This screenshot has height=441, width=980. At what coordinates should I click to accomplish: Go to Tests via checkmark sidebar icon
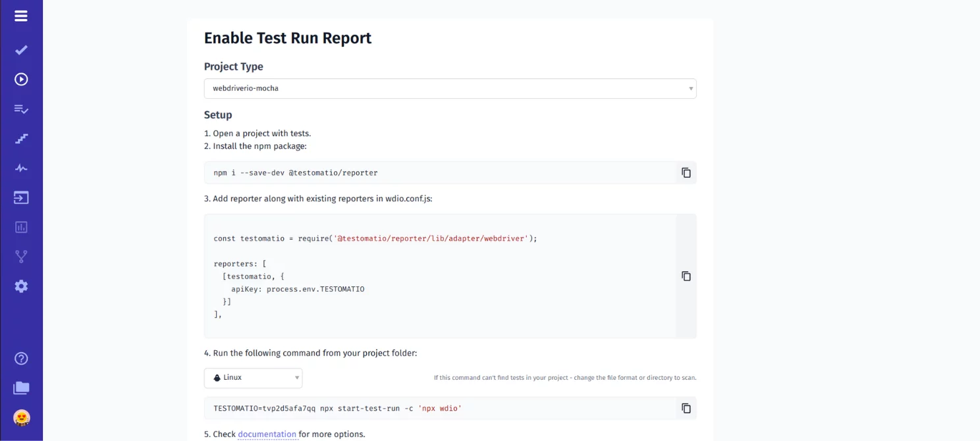coord(21,50)
